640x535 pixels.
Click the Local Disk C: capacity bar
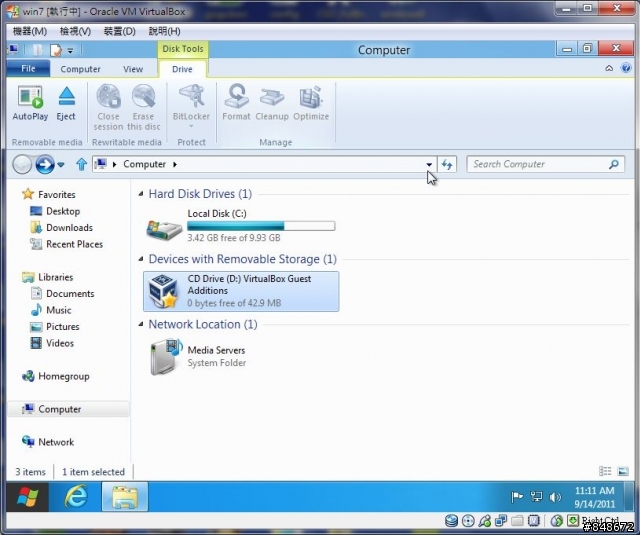point(261,226)
